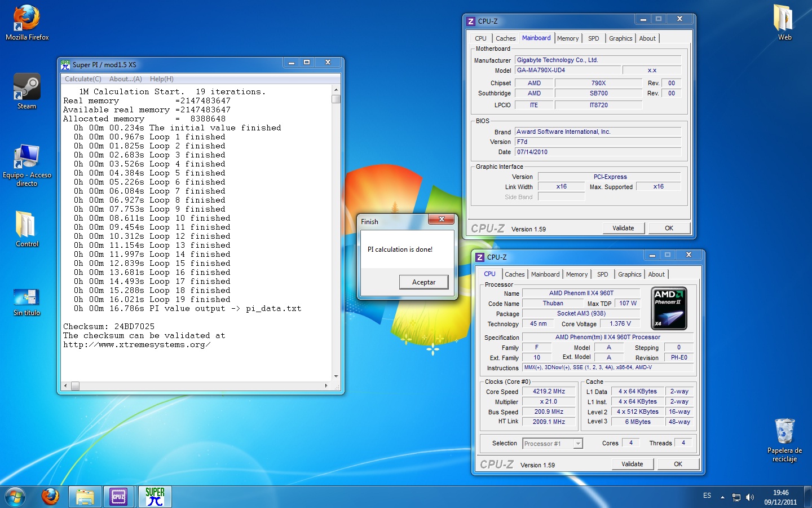The height and width of the screenshot is (508, 812).
Task: Click Firefox icon in the taskbar
Action: [51, 497]
